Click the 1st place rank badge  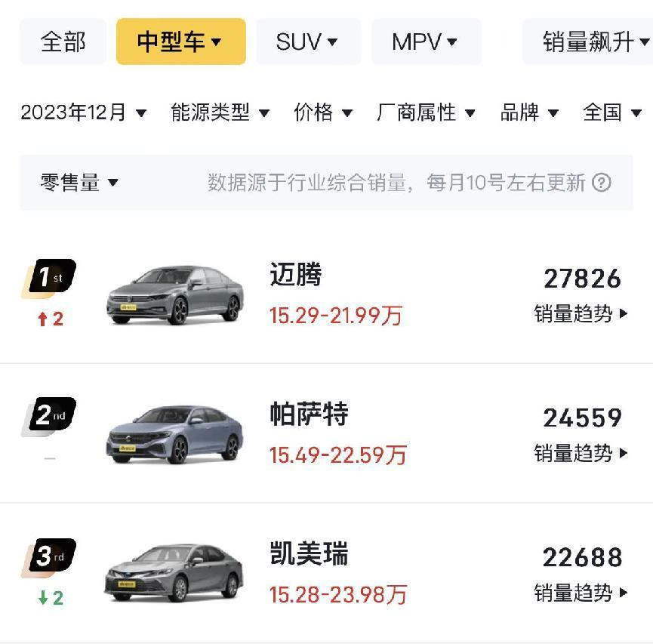pyautogui.click(x=49, y=279)
